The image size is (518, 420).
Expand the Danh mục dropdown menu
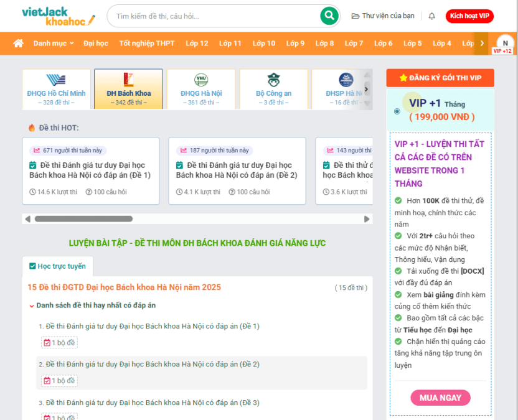[x=54, y=44]
